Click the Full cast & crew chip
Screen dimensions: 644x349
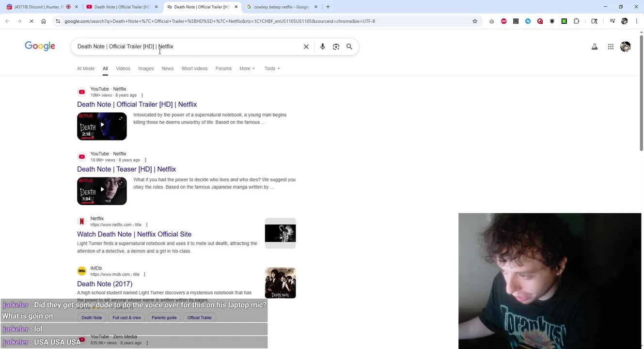[127, 317]
